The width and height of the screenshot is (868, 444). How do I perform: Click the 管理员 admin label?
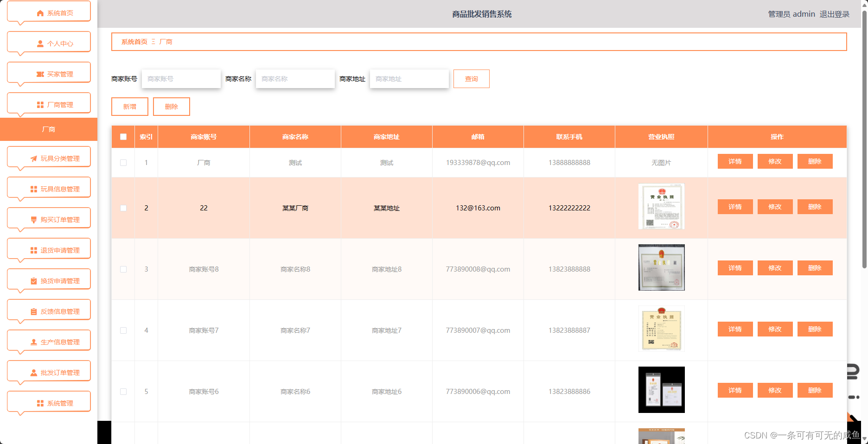click(791, 14)
